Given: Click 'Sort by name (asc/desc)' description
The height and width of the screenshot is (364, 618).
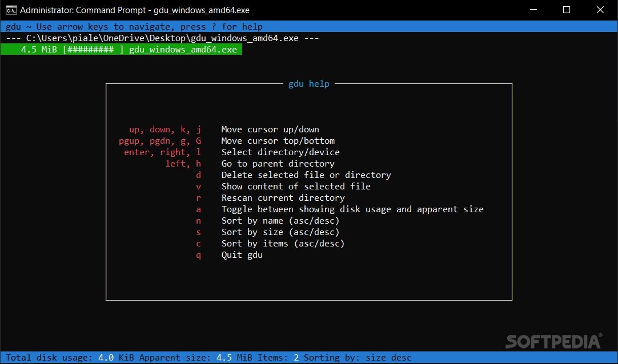Looking at the screenshot, I should click(x=280, y=221).
